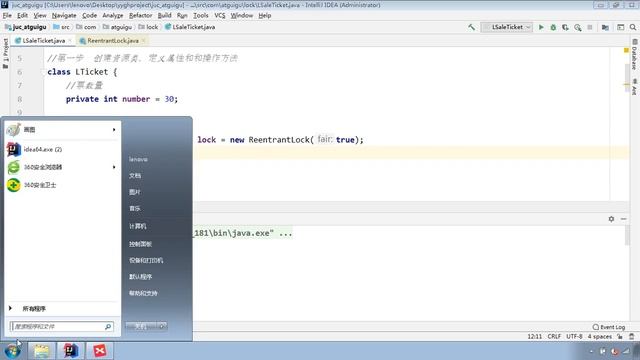640x360 pixels.
Task: Open 默认程序 from Start menu
Action: pyautogui.click(x=140, y=277)
